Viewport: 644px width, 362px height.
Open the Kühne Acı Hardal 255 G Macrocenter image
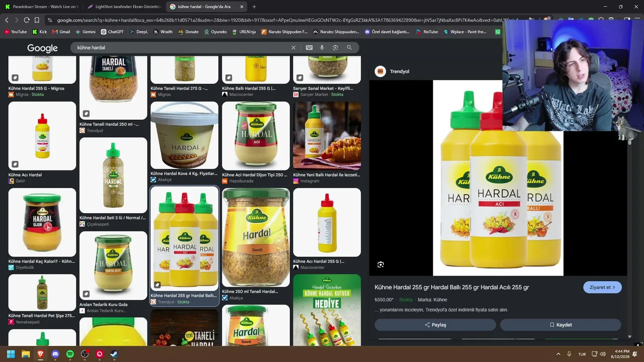pyautogui.click(x=327, y=222)
